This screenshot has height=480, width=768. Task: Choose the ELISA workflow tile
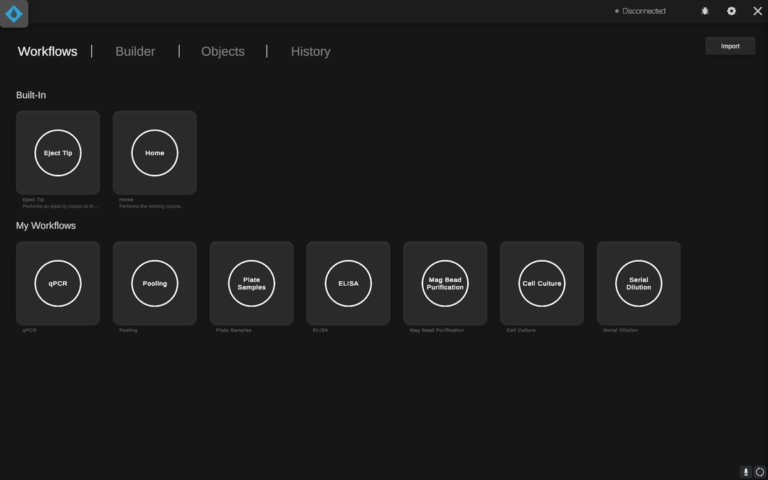[348, 283]
